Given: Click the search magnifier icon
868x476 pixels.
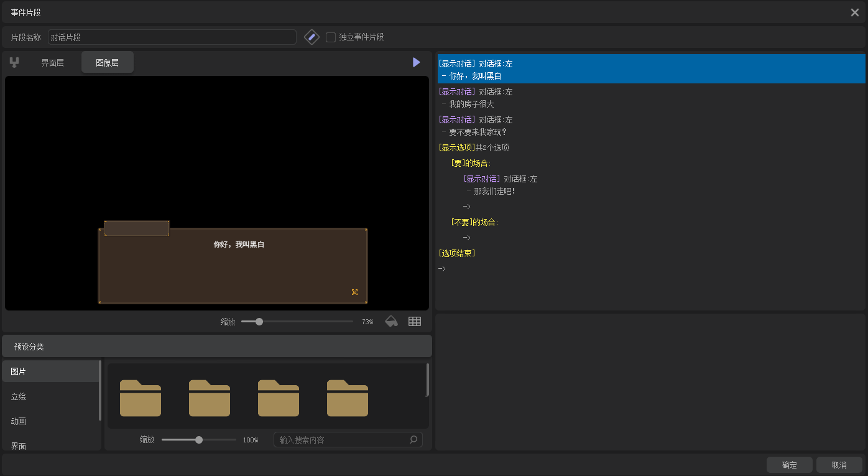Looking at the screenshot, I should [x=413, y=440].
